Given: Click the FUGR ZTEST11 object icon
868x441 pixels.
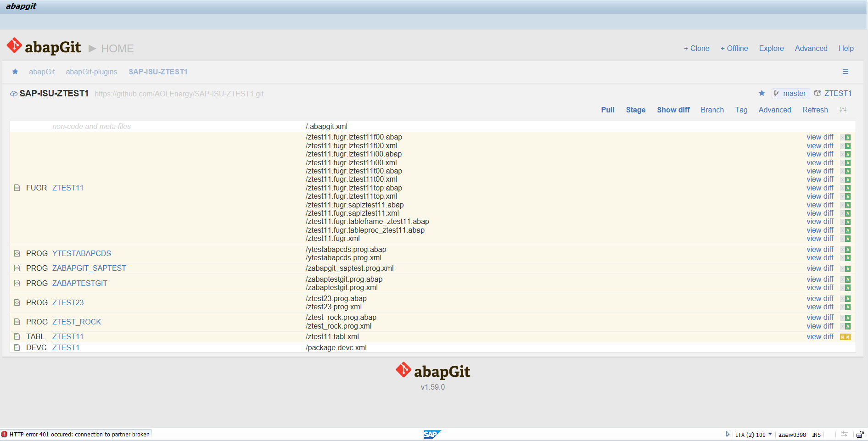Looking at the screenshot, I should [x=17, y=188].
